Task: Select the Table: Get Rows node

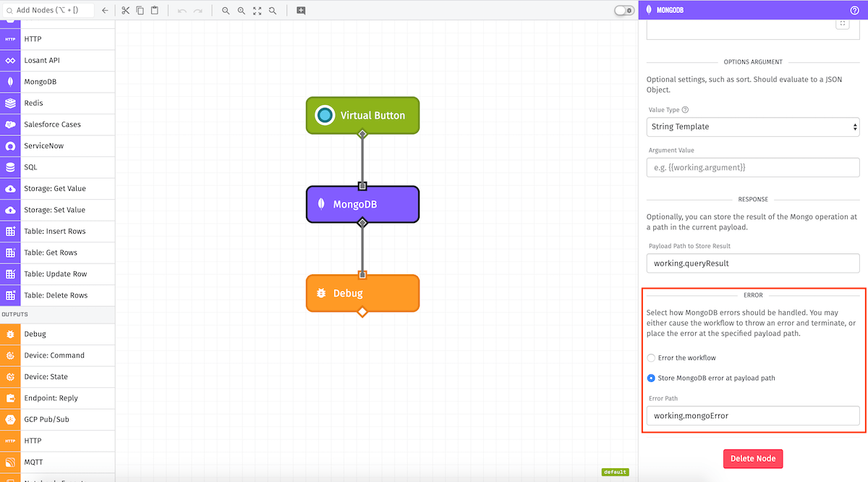Action: pos(58,253)
